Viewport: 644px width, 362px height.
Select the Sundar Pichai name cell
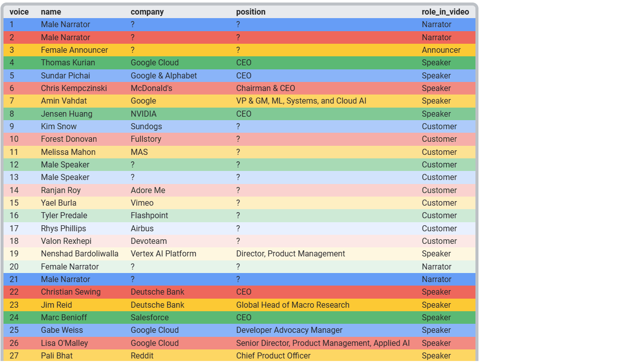coord(65,75)
